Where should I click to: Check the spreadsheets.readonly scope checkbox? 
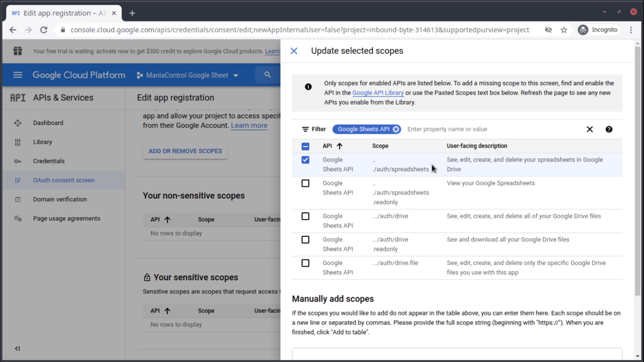coord(305,183)
